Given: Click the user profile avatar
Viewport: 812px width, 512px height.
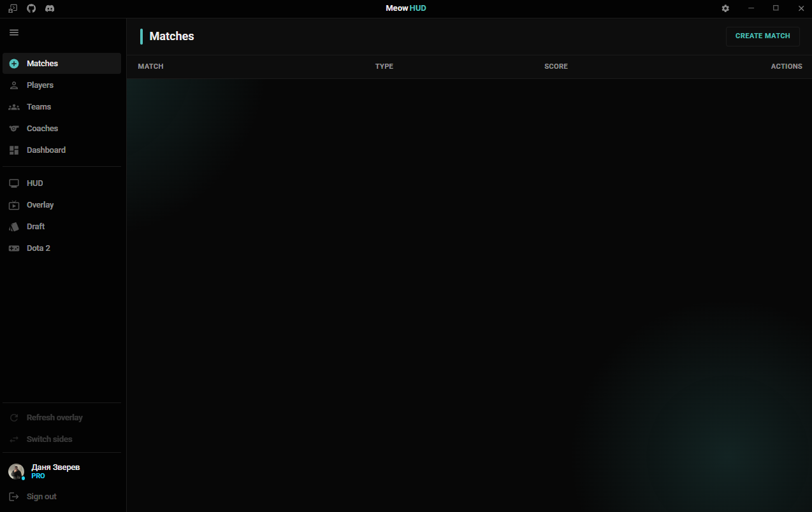Looking at the screenshot, I should (x=16, y=471).
